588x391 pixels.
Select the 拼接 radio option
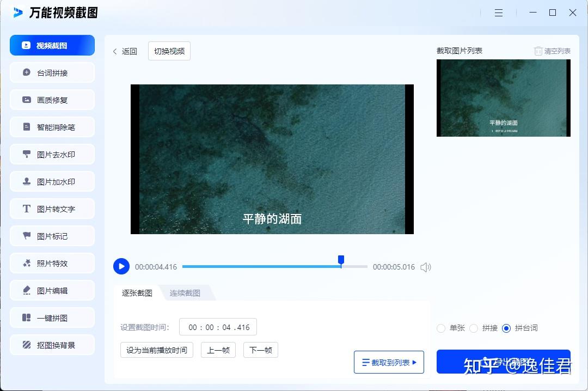[474, 328]
